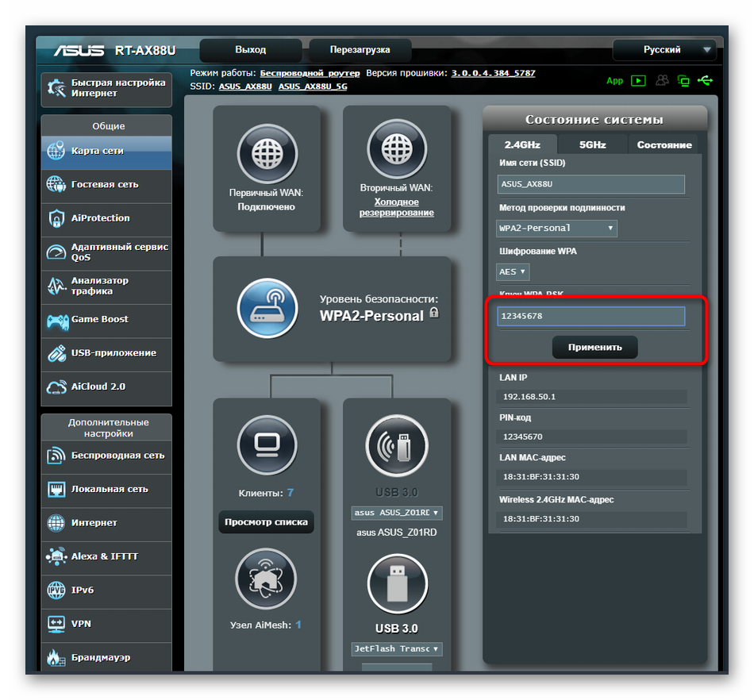Open Гостевая сеть in the sidebar
Viewport: 754px width, 700px height.
click(x=106, y=185)
